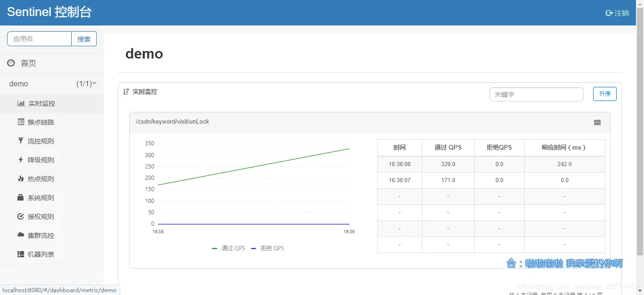
Task: Click the 搜索 button
Action: tap(84, 39)
